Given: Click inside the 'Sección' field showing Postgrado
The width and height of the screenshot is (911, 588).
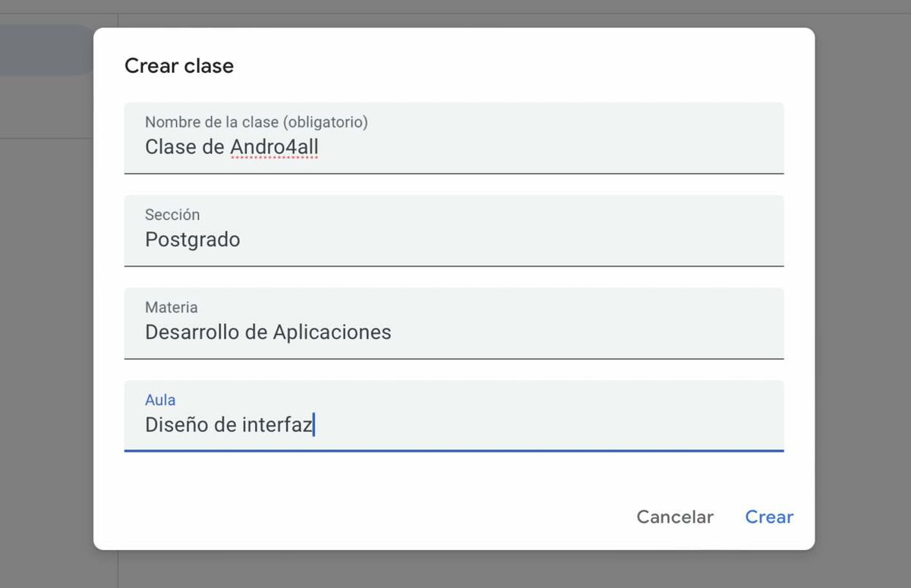Looking at the screenshot, I should (x=455, y=240).
